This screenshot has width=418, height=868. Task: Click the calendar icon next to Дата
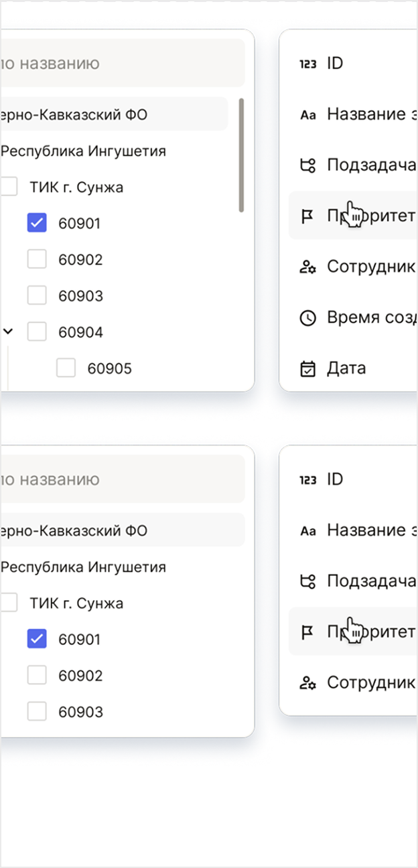[x=307, y=368]
